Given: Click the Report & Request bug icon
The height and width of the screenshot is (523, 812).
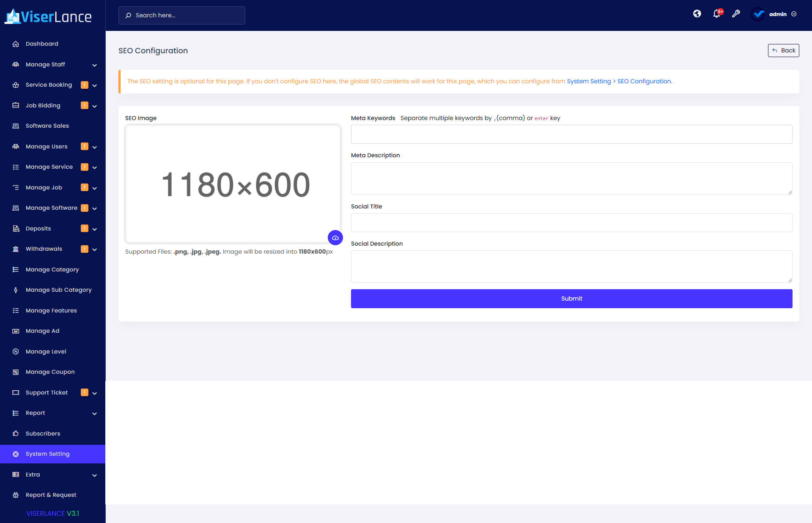Looking at the screenshot, I should [16, 495].
